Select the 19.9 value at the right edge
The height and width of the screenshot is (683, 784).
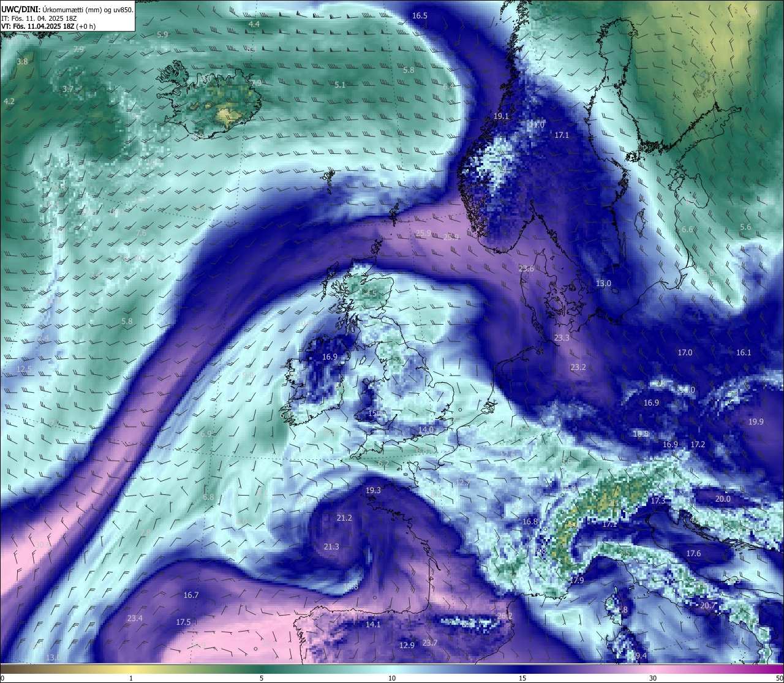coord(756,422)
